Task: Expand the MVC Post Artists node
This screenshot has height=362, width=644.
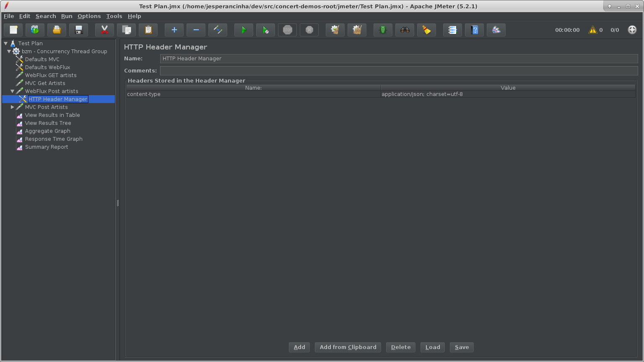Action: 13,107
